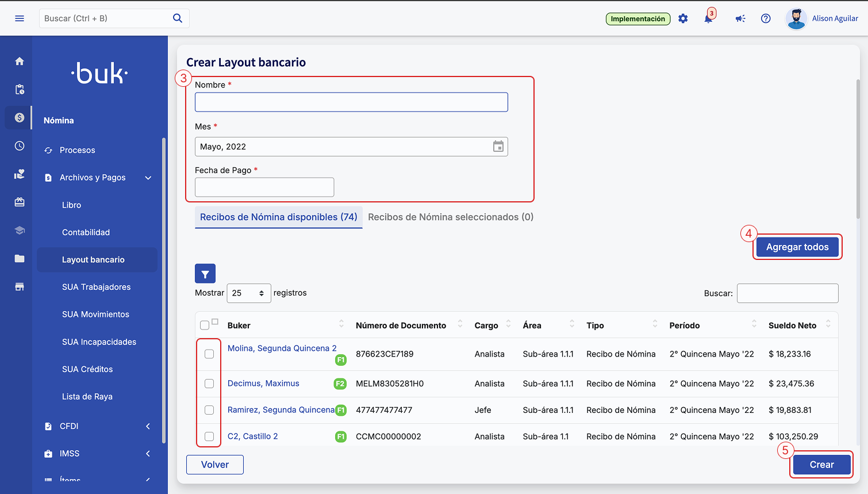Click the megaphone announcements icon
The width and height of the screenshot is (868, 494).
coord(740,18)
